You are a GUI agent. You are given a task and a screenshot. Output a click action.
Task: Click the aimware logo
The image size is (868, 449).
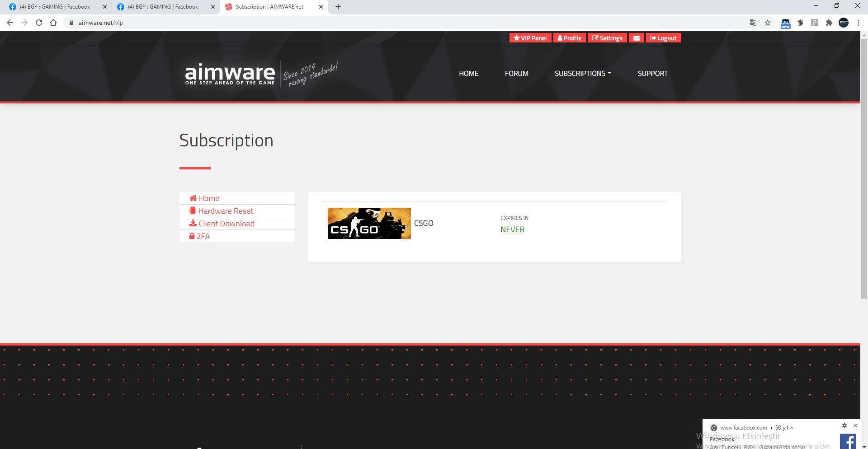[230, 74]
